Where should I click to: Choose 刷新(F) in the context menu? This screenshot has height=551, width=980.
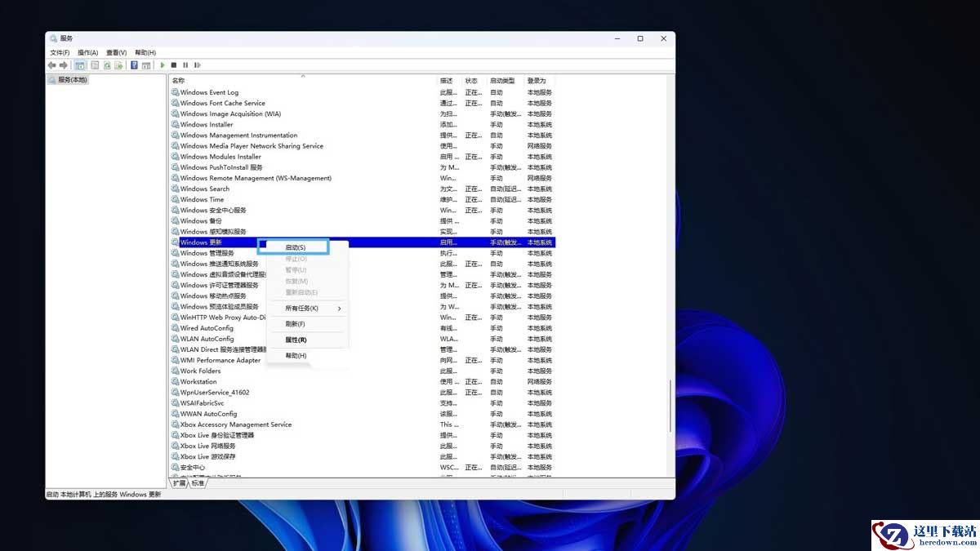pos(296,324)
